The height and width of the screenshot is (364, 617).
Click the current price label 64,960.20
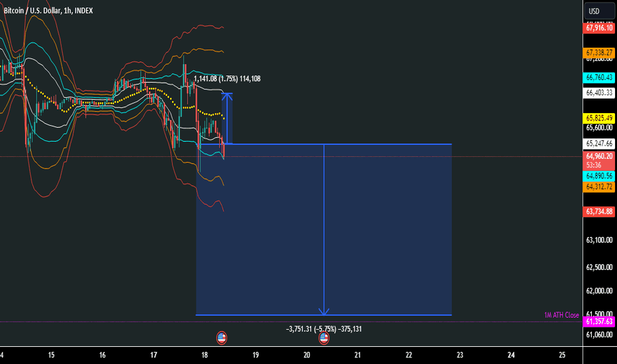tap(599, 156)
